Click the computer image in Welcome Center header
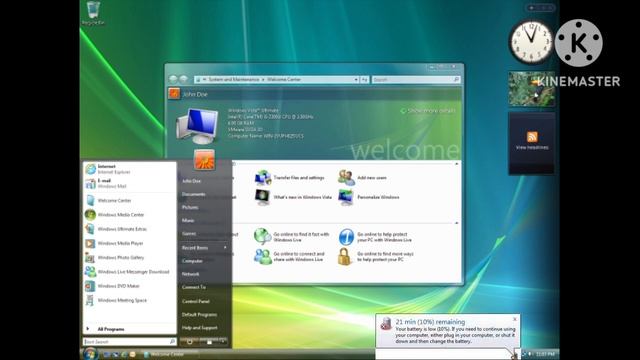The width and height of the screenshot is (640, 360). [198, 126]
